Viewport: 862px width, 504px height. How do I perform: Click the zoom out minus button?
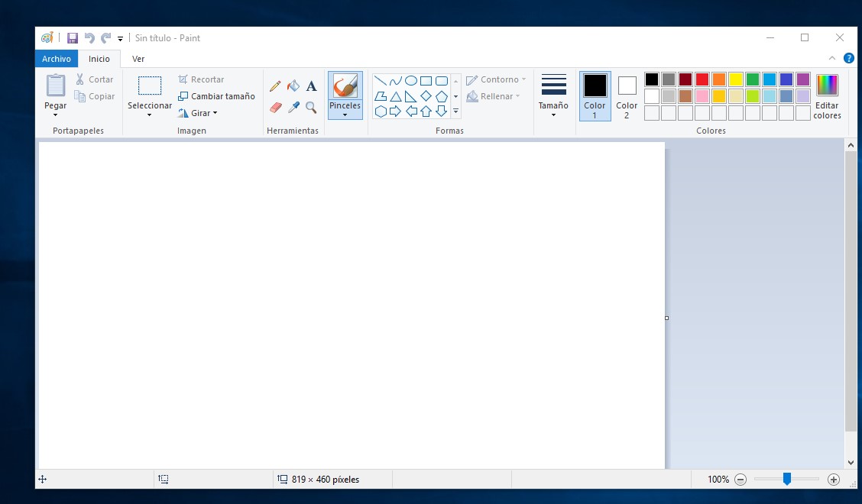coord(740,480)
